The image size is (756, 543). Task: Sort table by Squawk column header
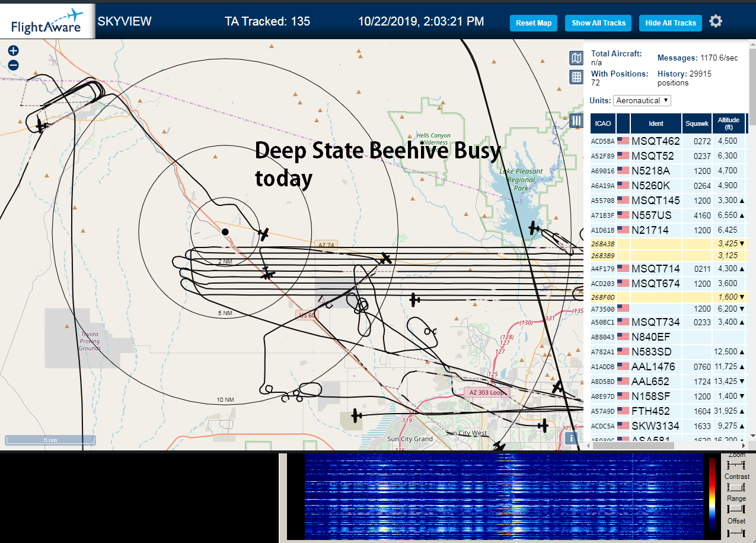[697, 123]
